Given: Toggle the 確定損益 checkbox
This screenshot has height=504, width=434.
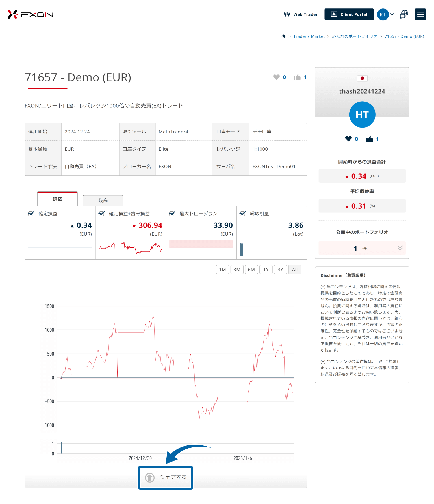Looking at the screenshot, I should (31, 213).
